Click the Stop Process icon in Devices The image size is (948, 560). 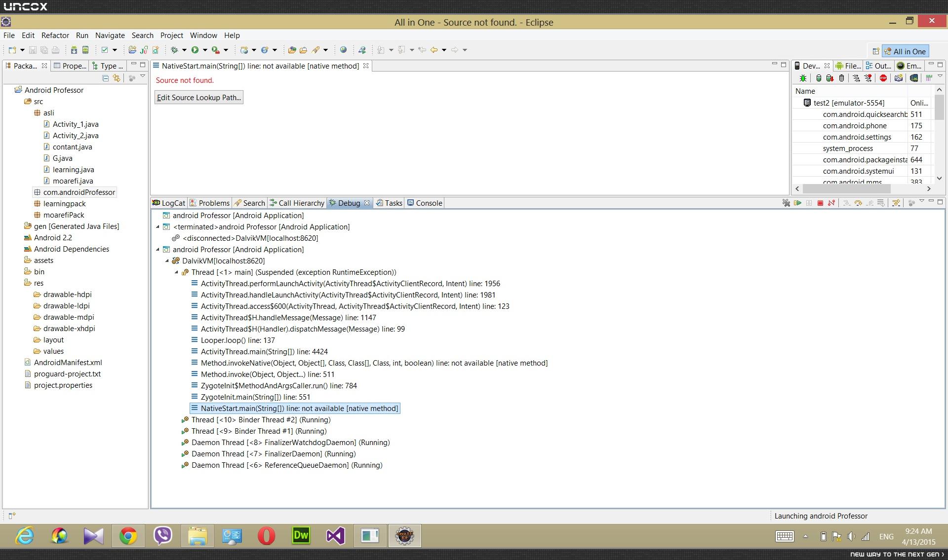pos(883,78)
